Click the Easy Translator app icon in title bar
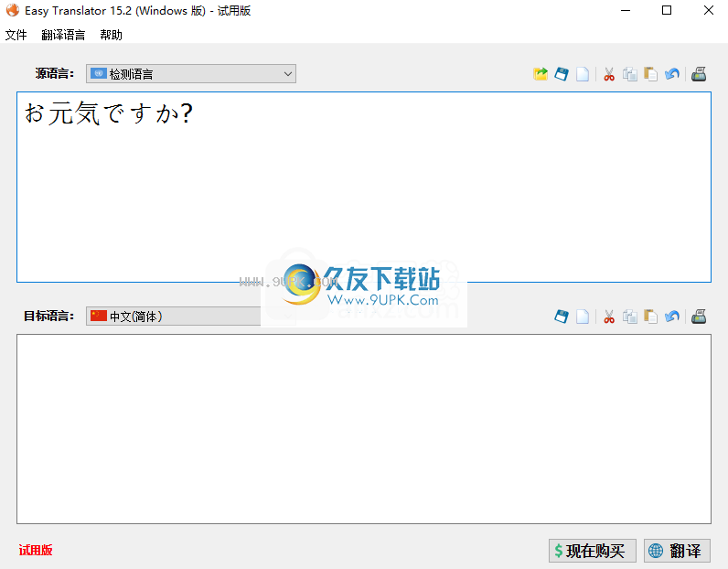The height and width of the screenshot is (569, 728). (13, 10)
